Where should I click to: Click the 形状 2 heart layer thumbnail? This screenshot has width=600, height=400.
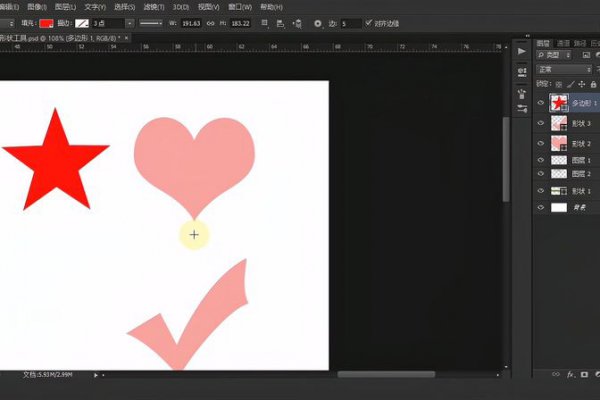(559, 144)
